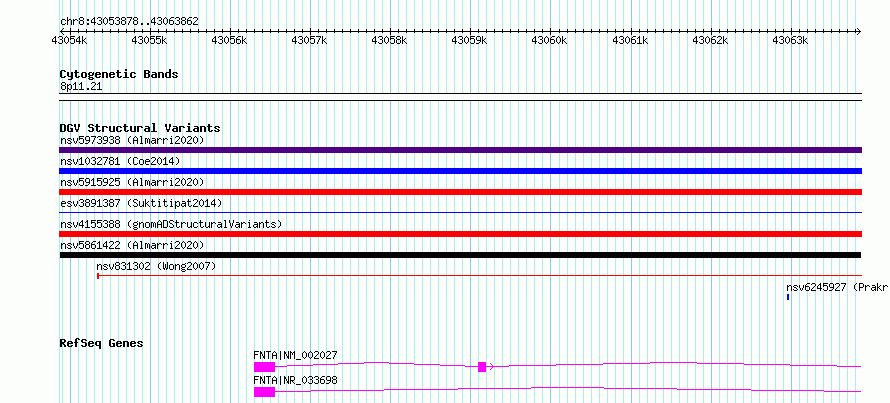The width and height of the screenshot is (890, 403).
Task: Click the nsv5915925 (Almarri2020) label
Action: (x=132, y=182)
